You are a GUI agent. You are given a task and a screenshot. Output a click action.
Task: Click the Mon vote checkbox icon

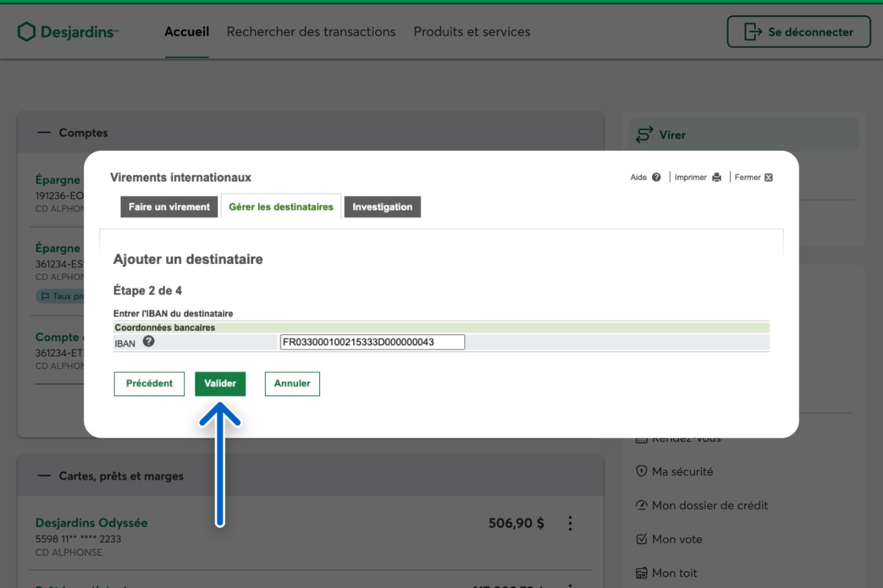[x=642, y=539]
